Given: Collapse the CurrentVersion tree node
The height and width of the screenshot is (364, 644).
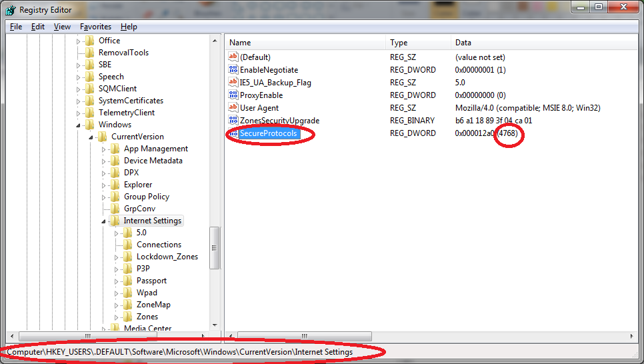Looking at the screenshot, I should (x=91, y=137).
